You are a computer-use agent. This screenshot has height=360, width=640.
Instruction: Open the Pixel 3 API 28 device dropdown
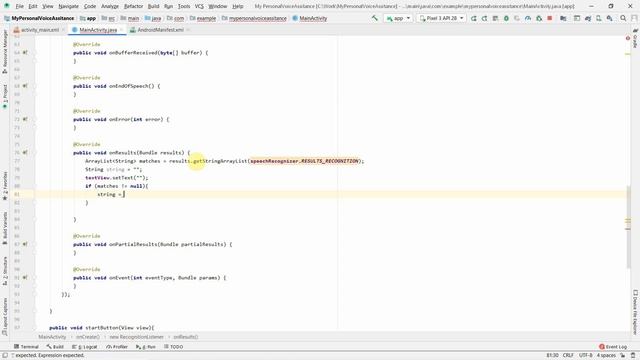point(441,18)
